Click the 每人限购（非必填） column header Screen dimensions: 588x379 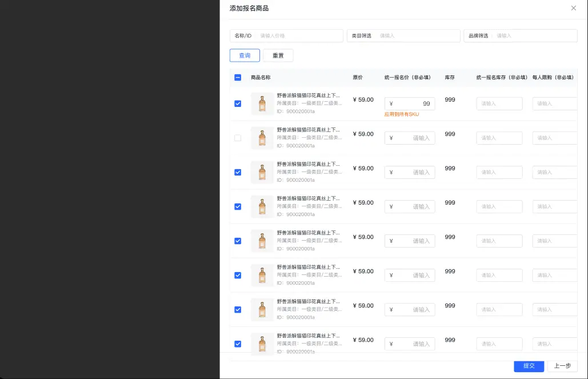[x=553, y=77]
